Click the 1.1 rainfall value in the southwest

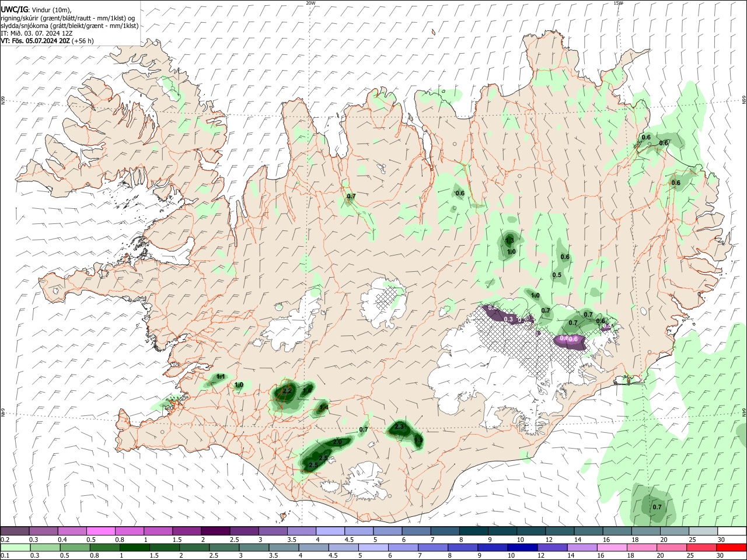click(221, 377)
